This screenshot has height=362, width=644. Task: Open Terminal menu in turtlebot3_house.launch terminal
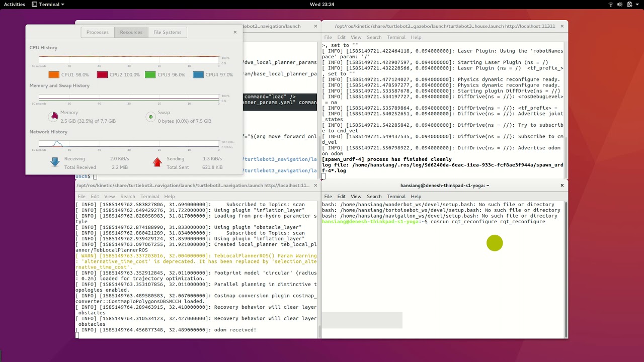point(396,37)
